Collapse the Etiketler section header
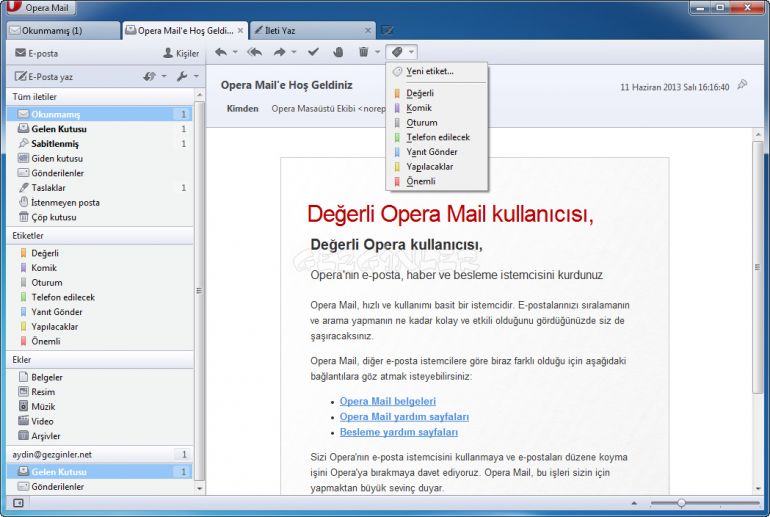 click(100, 236)
